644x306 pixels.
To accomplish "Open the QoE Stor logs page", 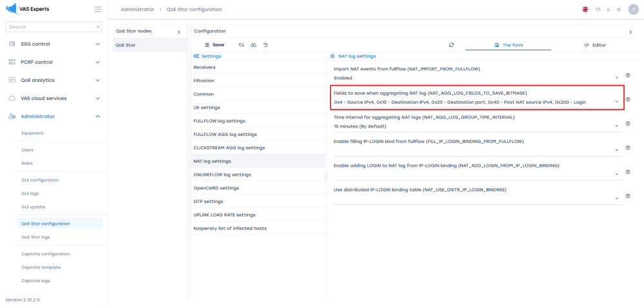I will 35,237.
